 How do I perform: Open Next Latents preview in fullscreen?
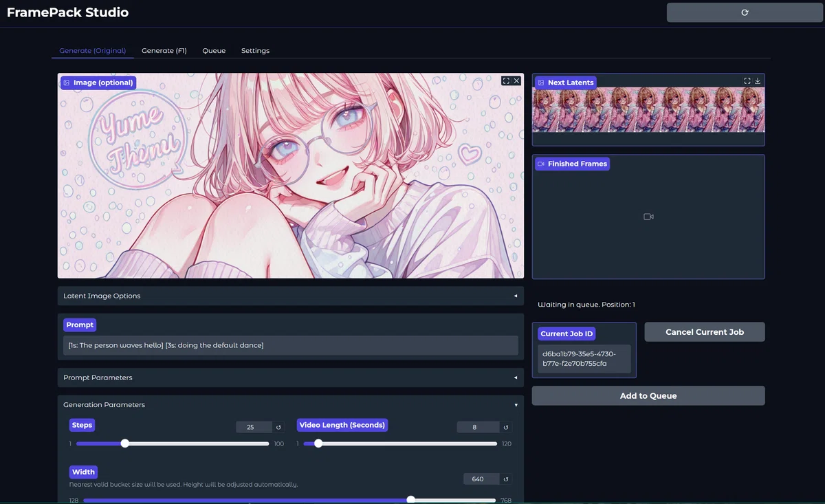pyautogui.click(x=747, y=81)
